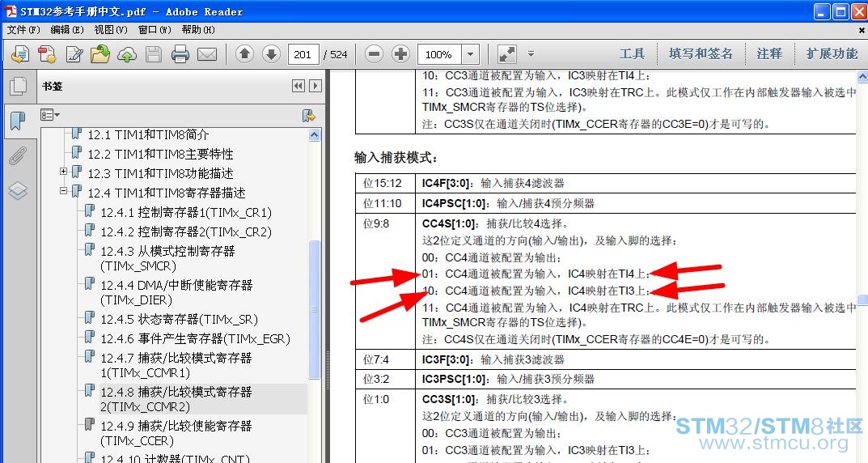
Task: Open the bookmark options menu dropdown
Action: click(50, 115)
